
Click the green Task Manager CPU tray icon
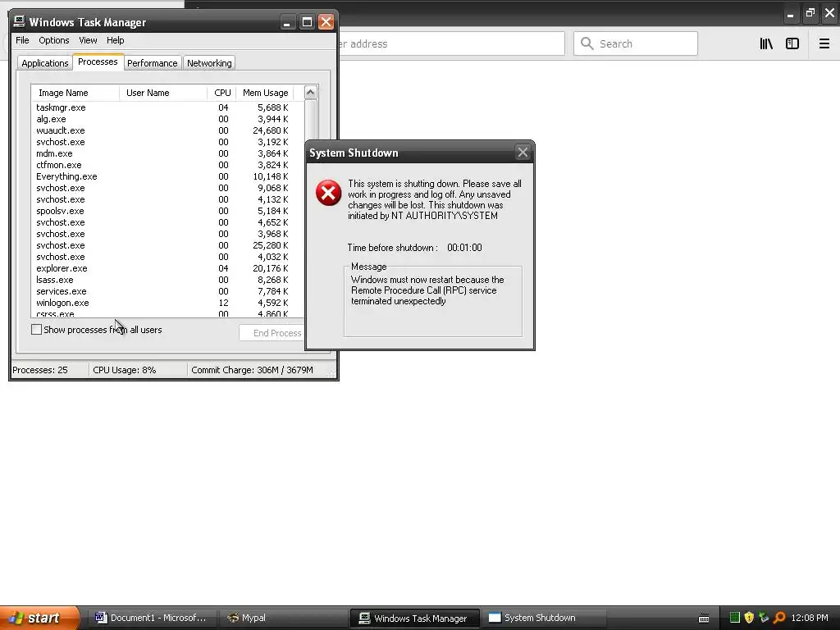(735, 618)
